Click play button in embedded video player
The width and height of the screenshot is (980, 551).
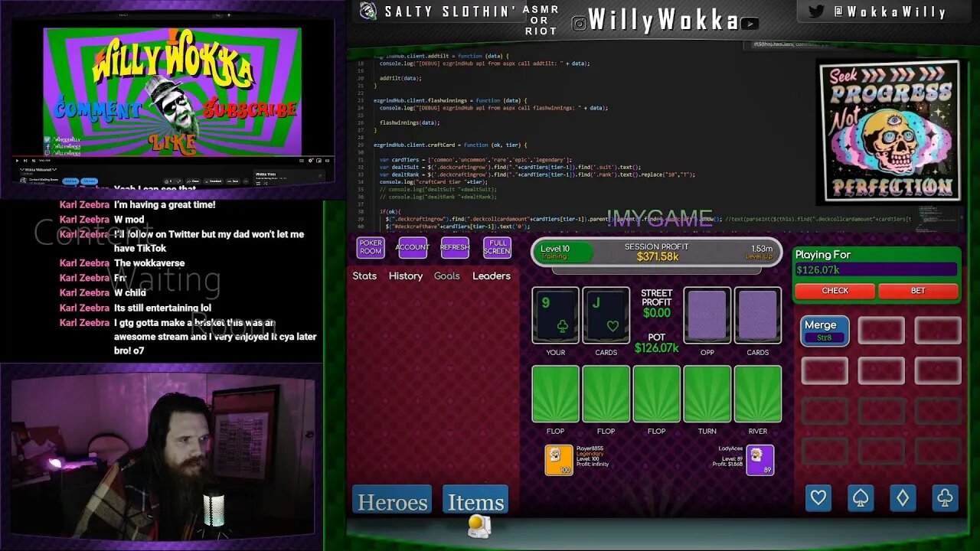[x=17, y=161]
